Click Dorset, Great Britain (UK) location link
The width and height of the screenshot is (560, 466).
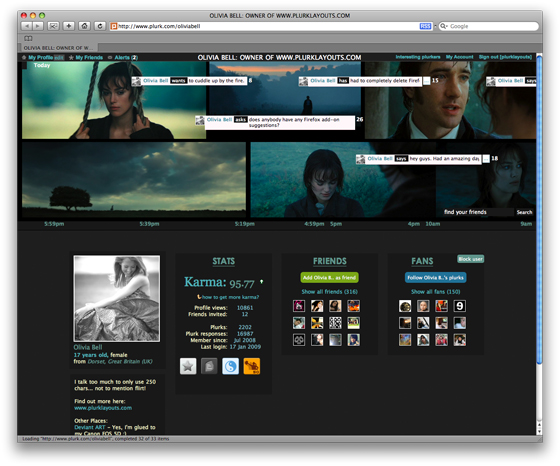tap(120, 361)
